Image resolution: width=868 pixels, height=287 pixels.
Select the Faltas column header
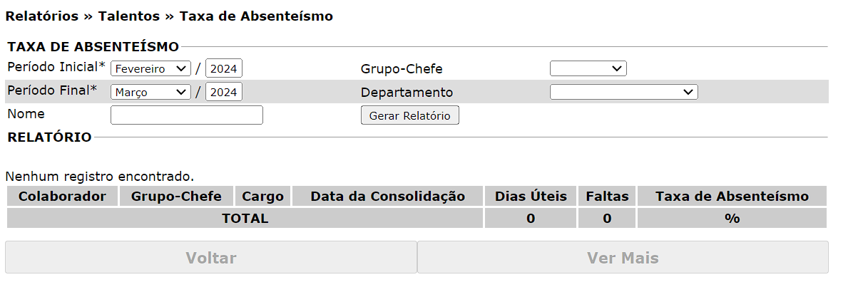(x=607, y=197)
